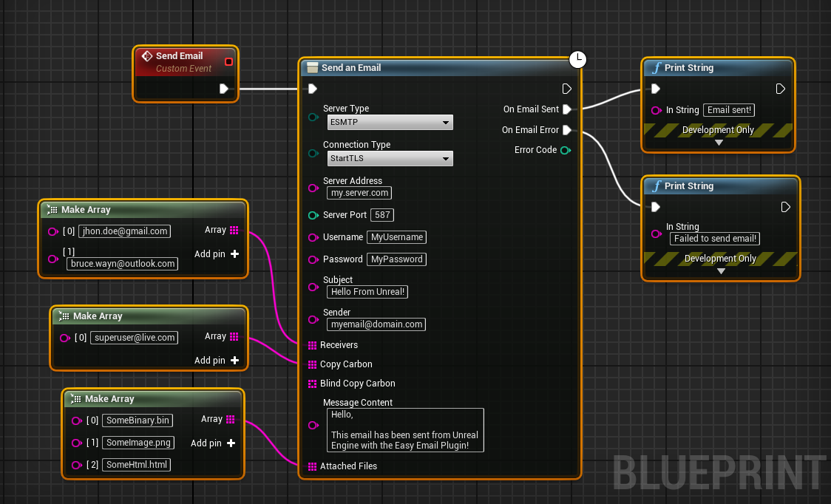Edit the 'Failed to send email!' In String field
Viewport: 831px width, 504px height.
[x=715, y=239]
